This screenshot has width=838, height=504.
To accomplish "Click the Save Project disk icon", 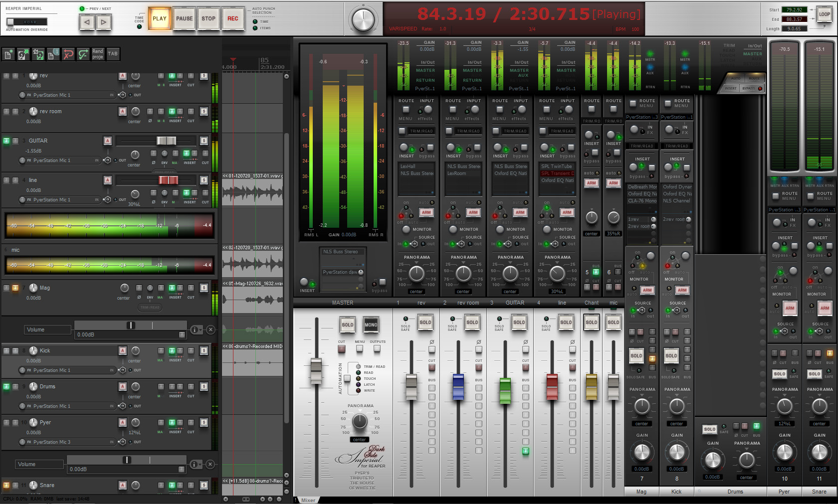I will 38,54.
